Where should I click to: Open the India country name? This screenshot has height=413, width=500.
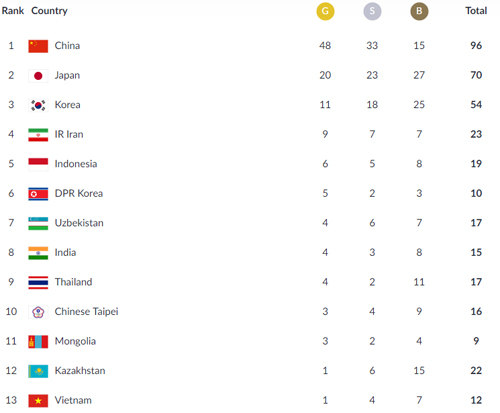(65, 252)
